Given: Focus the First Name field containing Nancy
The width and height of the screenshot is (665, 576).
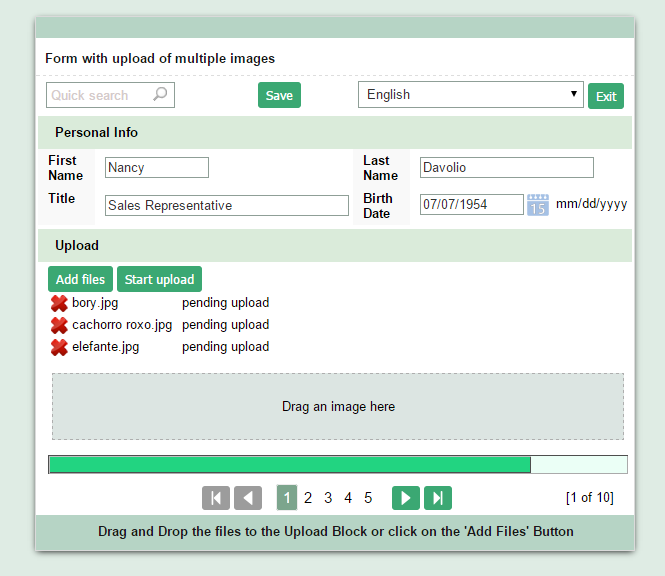Looking at the screenshot, I should pyautogui.click(x=157, y=168).
